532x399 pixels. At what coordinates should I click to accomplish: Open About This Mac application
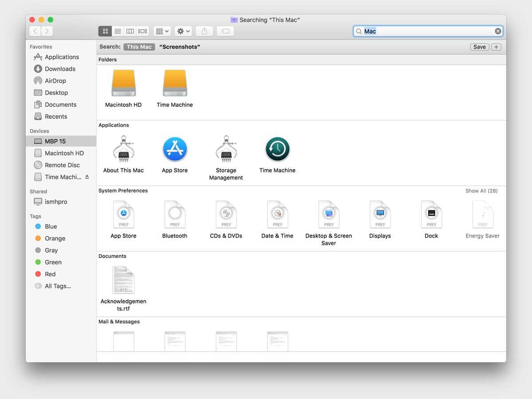123,150
